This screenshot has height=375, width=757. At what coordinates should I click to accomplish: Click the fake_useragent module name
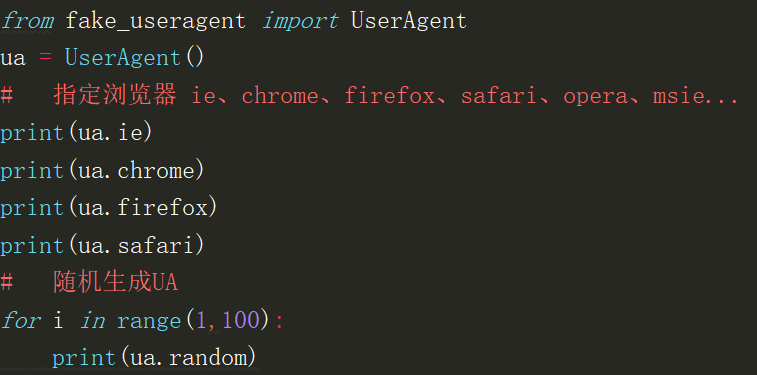(x=155, y=21)
